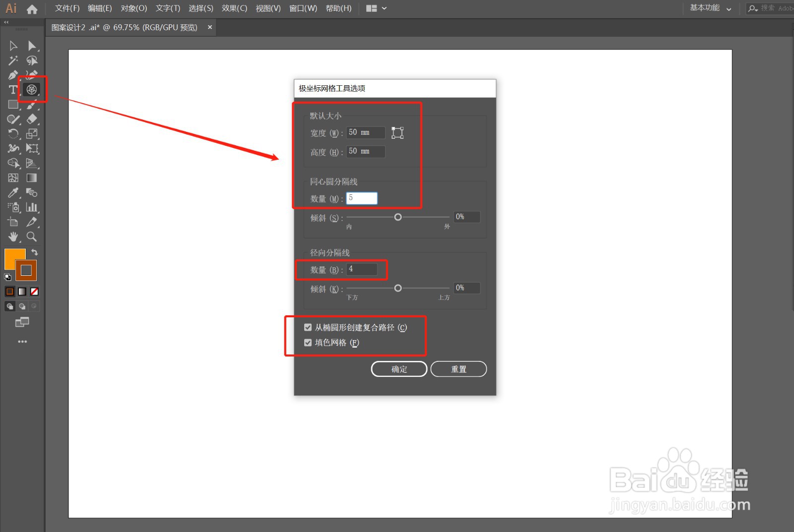Pick the Paintbrush tool
The height and width of the screenshot is (532, 794).
pyautogui.click(x=32, y=105)
